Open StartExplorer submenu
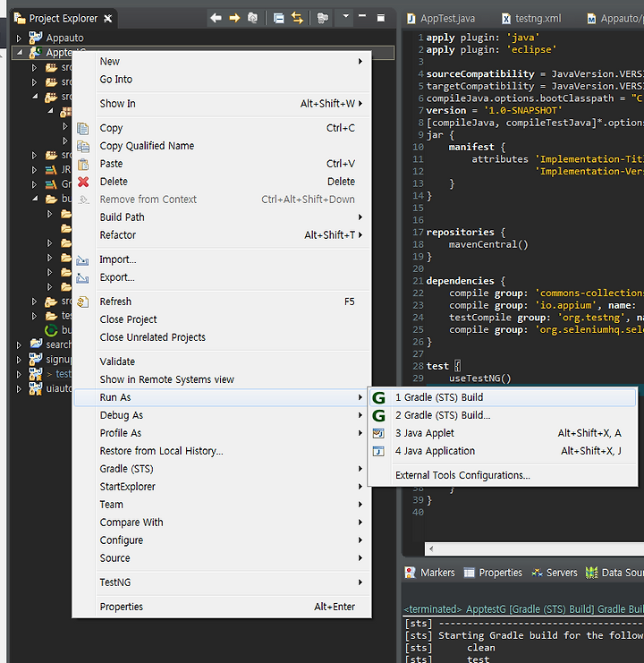Screen dimensions: 644x663 (x=222, y=487)
